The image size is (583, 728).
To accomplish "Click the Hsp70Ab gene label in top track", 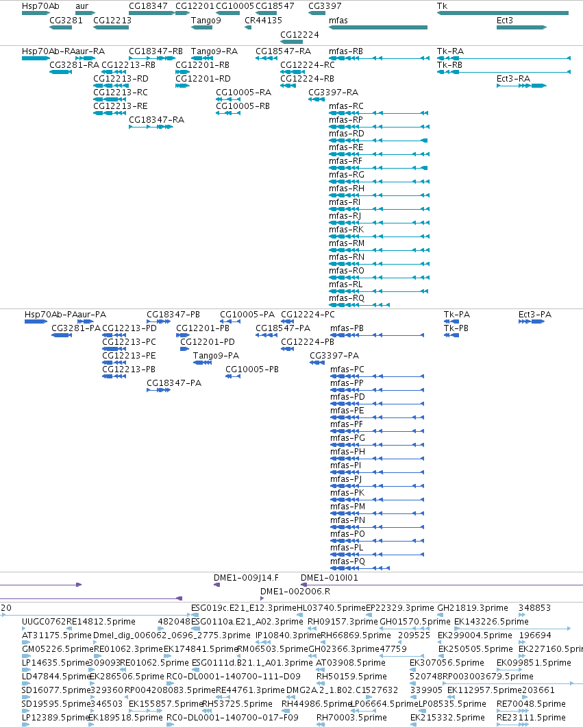I will pos(40,6).
